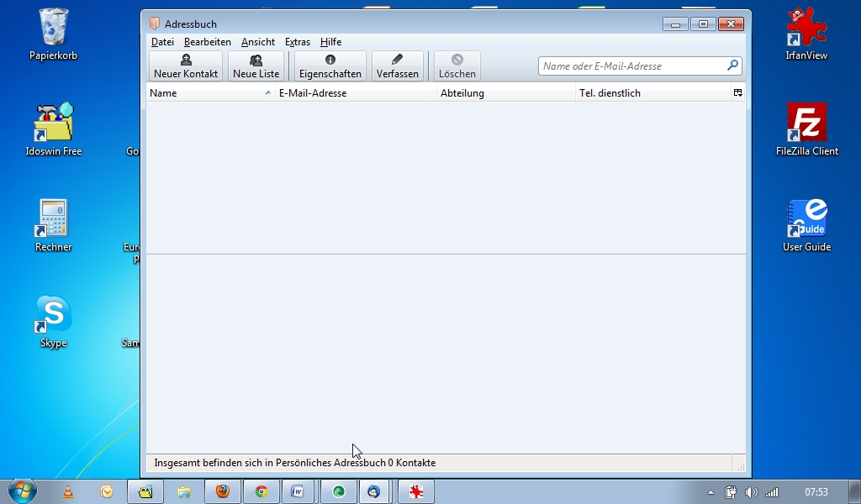
Task: Click the Word taskbar icon
Action: coord(297,491)
